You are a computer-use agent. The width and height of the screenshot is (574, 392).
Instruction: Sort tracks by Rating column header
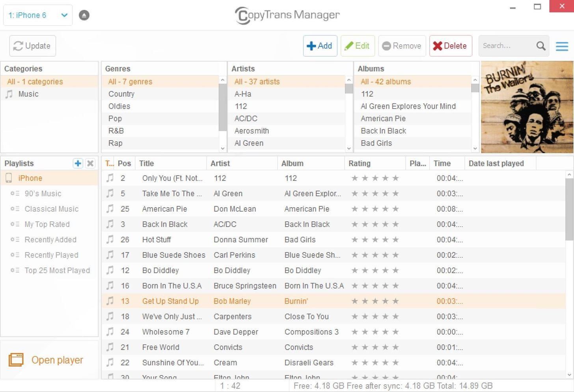(359, 163)
